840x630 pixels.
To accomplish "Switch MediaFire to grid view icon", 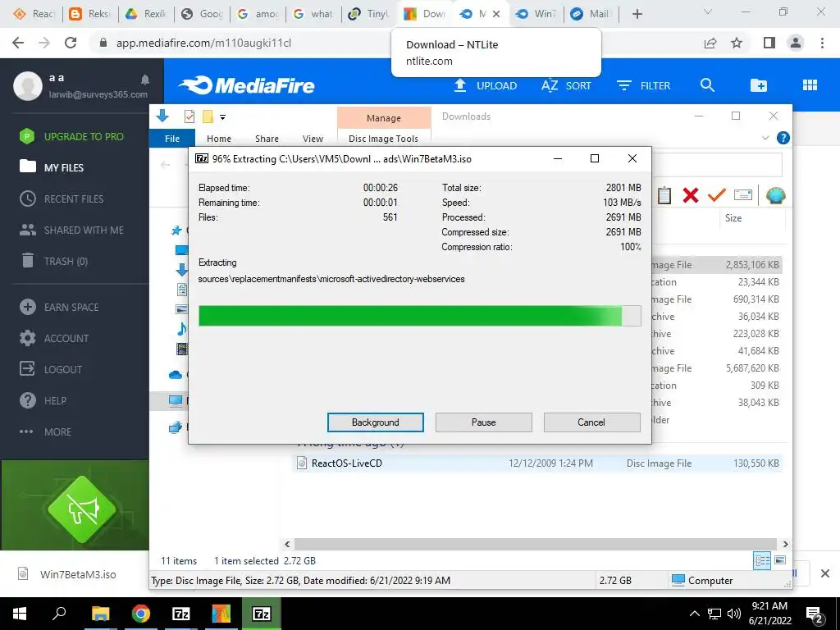I will (x=810, y=85).
